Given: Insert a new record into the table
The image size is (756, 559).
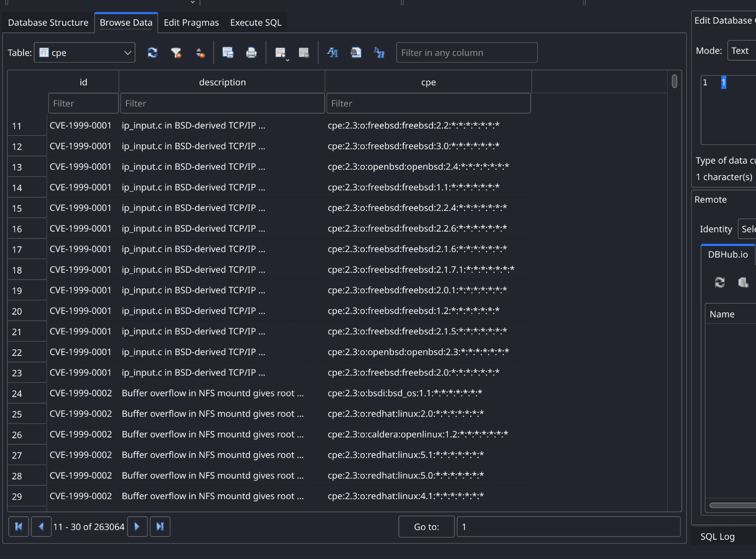Looking at the screenshot, I should tap(280, 53).
